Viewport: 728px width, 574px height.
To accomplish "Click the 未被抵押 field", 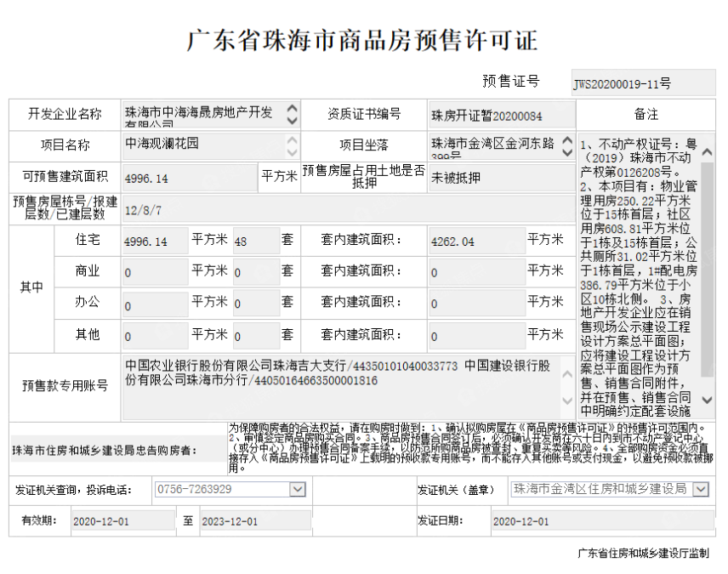I will pos(502,178).
